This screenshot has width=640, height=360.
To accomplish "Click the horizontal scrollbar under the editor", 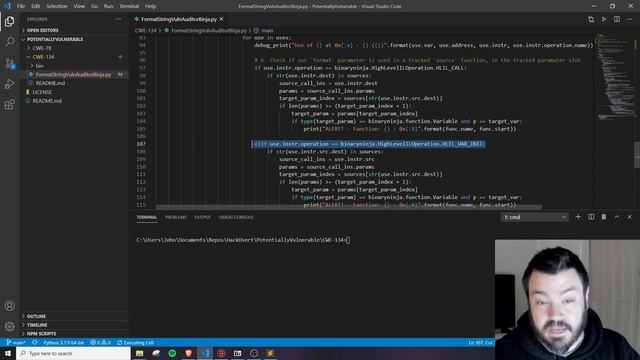I will [x=349, y=207].
